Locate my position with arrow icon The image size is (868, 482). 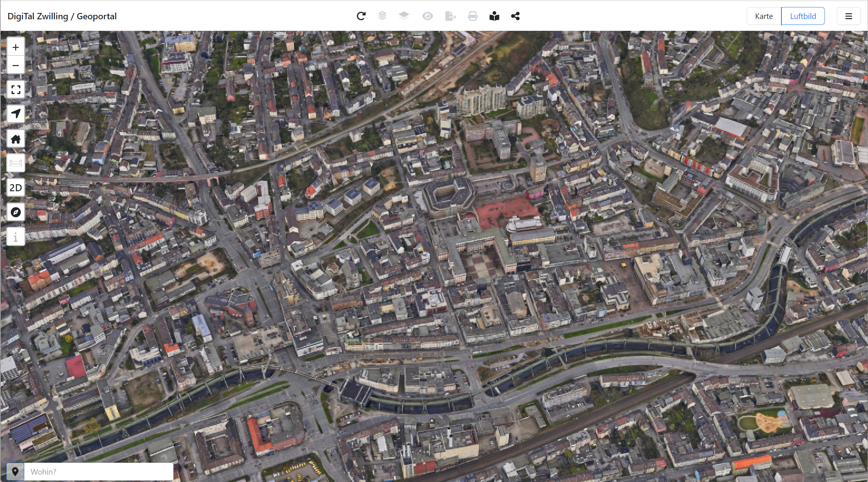pyautogui.click(x=16, y=114)
